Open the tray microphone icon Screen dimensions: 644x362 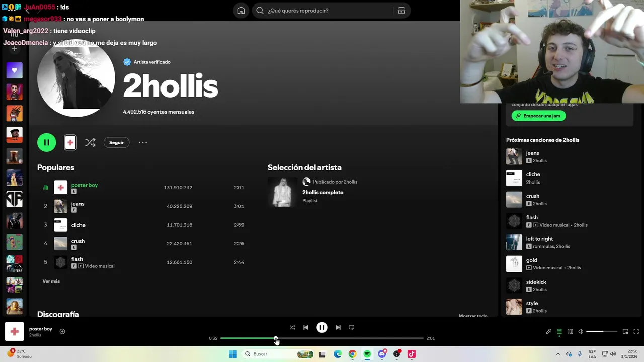click(580, 354)
